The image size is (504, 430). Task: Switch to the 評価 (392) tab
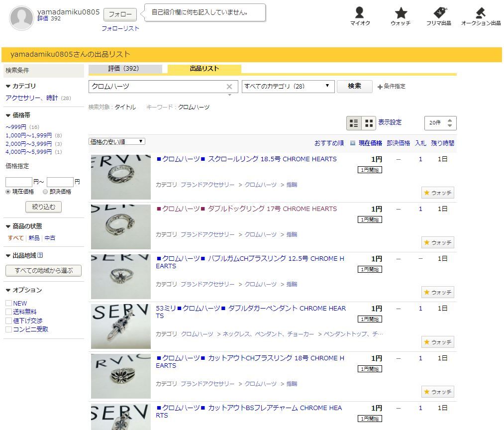(125, 69)
